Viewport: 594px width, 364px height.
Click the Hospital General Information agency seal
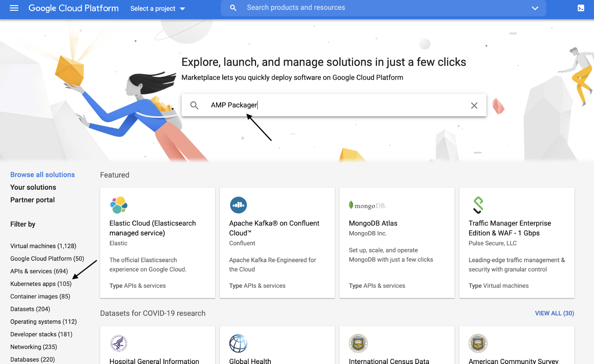[x=118, y=343]
